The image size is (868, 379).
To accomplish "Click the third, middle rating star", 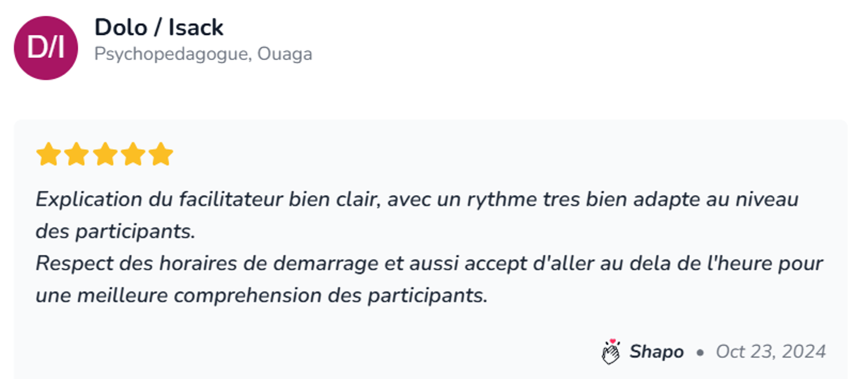I will 105,155.
